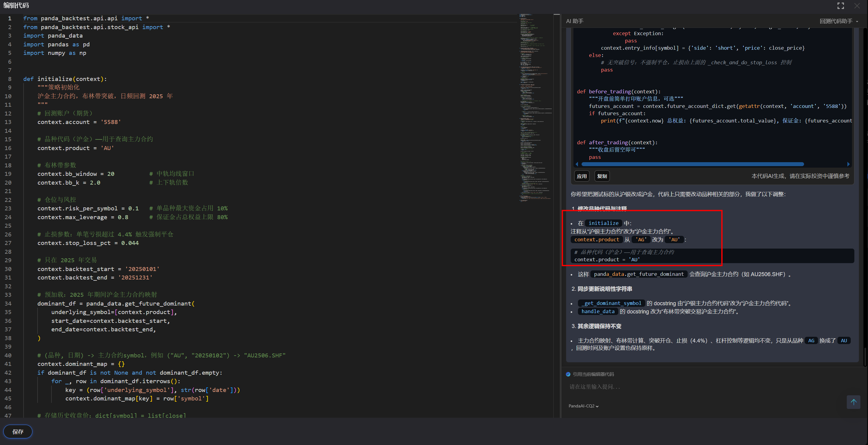
Task: Click the context.account = '5588' line
Action: tap(79, 122)
